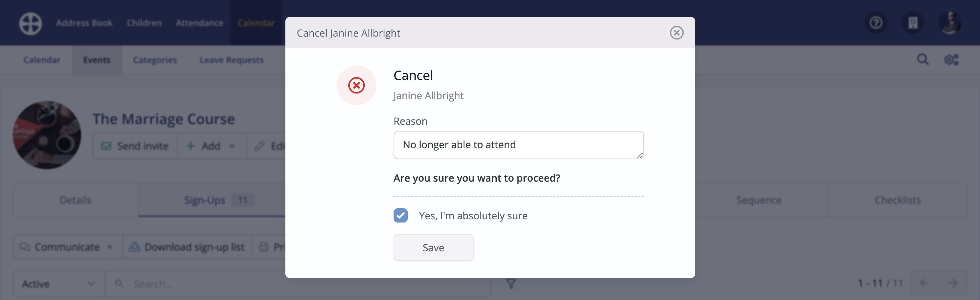980x300 pixels.
Task: Click The Marriage Course title
Action: coord(164,119)
